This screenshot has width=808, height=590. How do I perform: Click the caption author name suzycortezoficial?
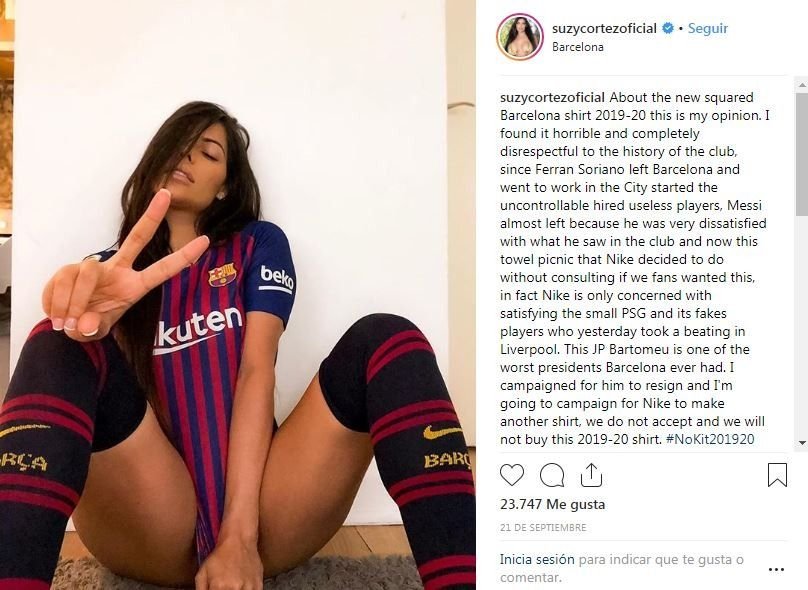552,97
